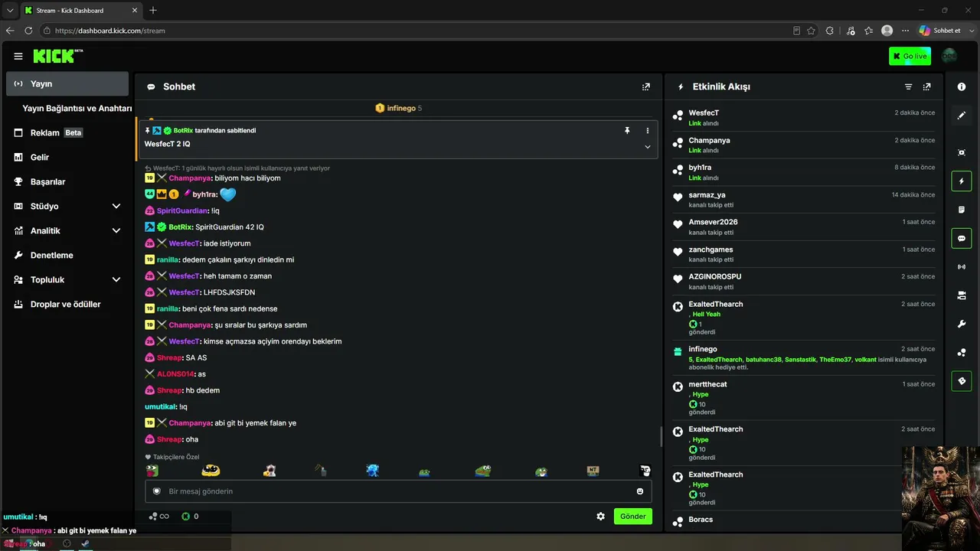Send message with Gönder button

tap(633, 517)
